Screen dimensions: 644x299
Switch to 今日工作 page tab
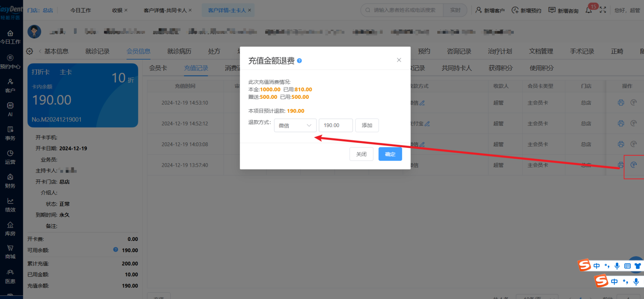[x=81, y=10]
